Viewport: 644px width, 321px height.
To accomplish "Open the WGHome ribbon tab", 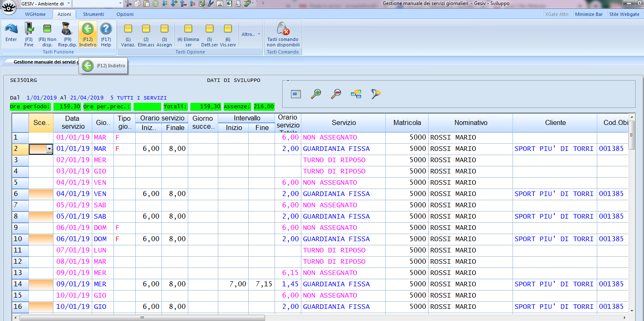I will coord(36,14).
